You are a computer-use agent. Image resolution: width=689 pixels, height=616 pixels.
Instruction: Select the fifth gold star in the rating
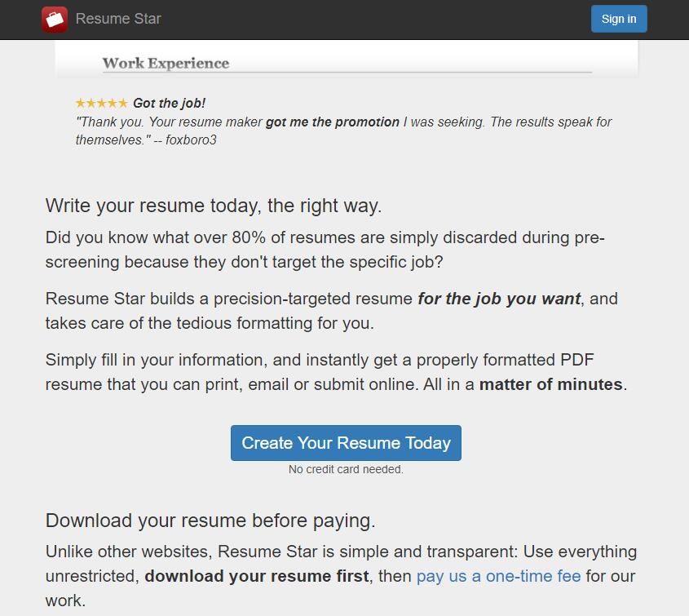tap(121, 103)
